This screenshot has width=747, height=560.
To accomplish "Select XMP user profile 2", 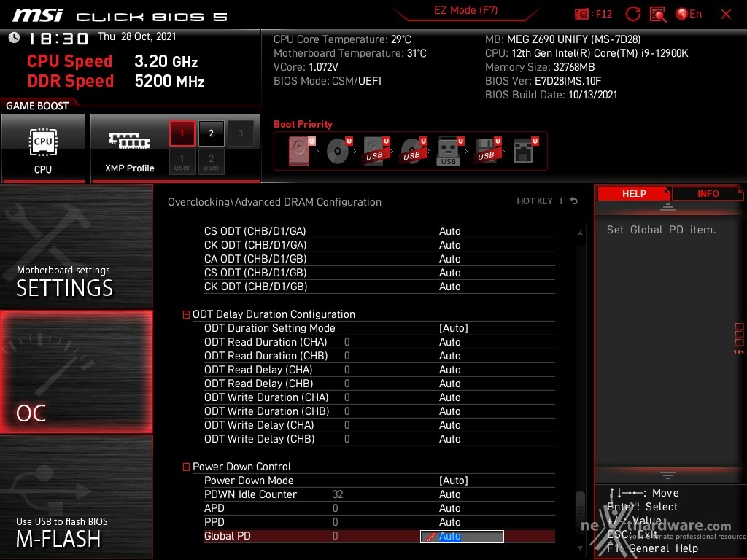I will [211, 162].
